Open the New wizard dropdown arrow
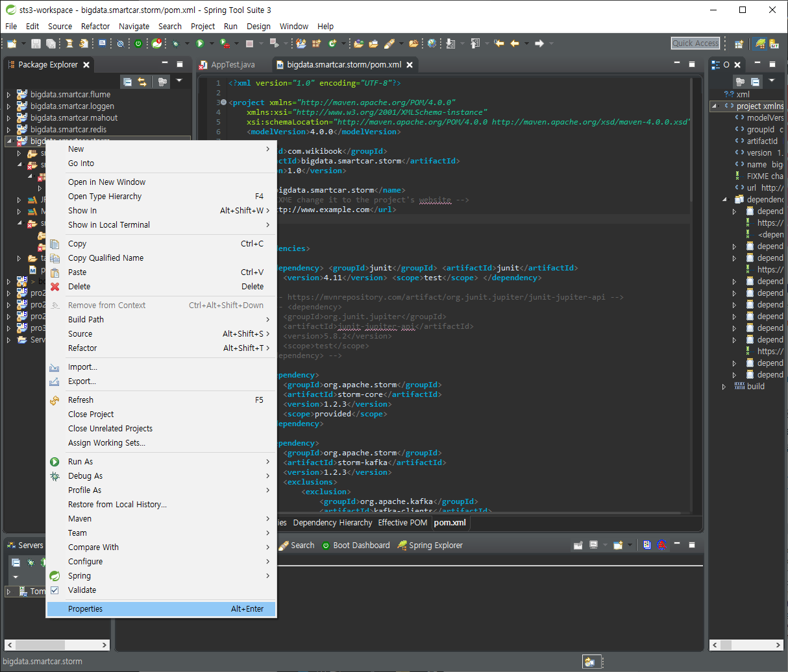788x672 pixels. (x=24, y=43)
